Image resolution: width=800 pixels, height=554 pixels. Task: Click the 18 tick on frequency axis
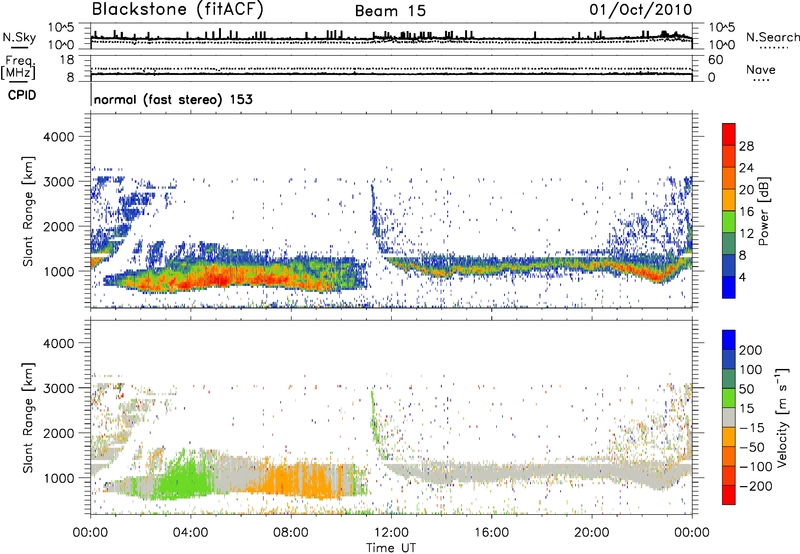pos(67,60)
